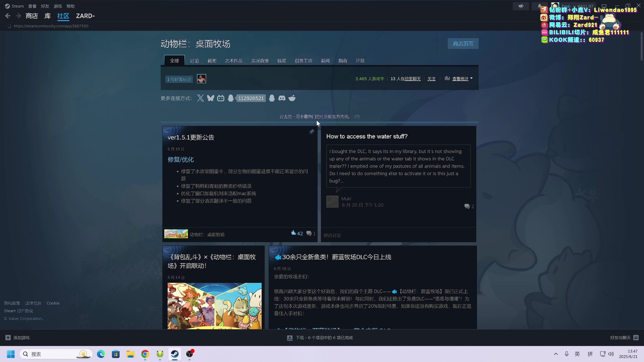Open 'How to access the water stuff?' discussion
This screenshot has height=362, width=644.
point(367,136)
